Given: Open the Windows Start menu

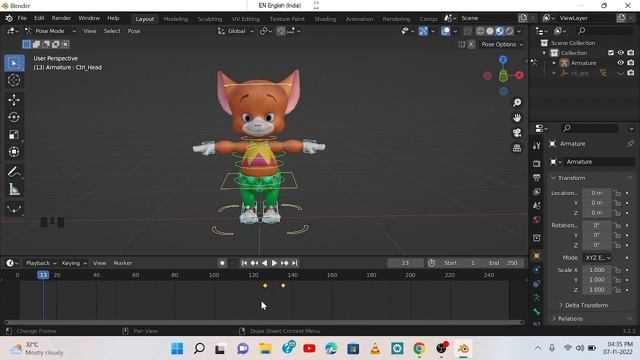Looking at the screenshot, I should 177,349.
